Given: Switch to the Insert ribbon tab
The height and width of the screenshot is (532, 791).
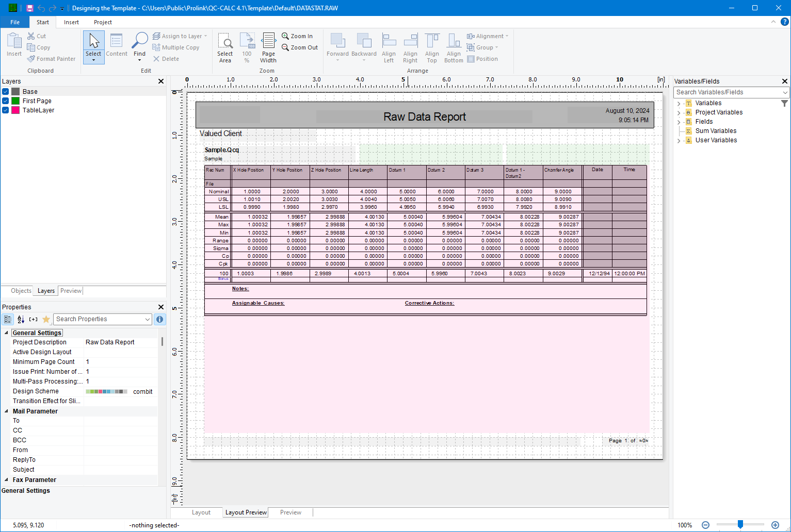Looking at the screenshot, I should pos(71,22).
